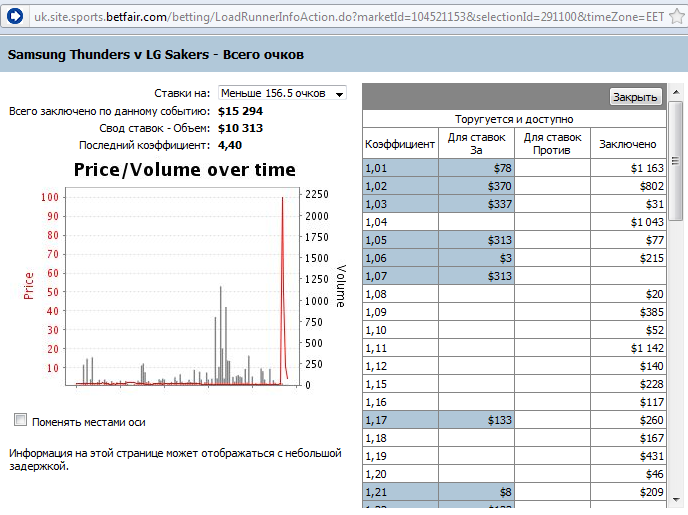
Task: Click the 4,40 last coefficient value
Action: [230, 145]
